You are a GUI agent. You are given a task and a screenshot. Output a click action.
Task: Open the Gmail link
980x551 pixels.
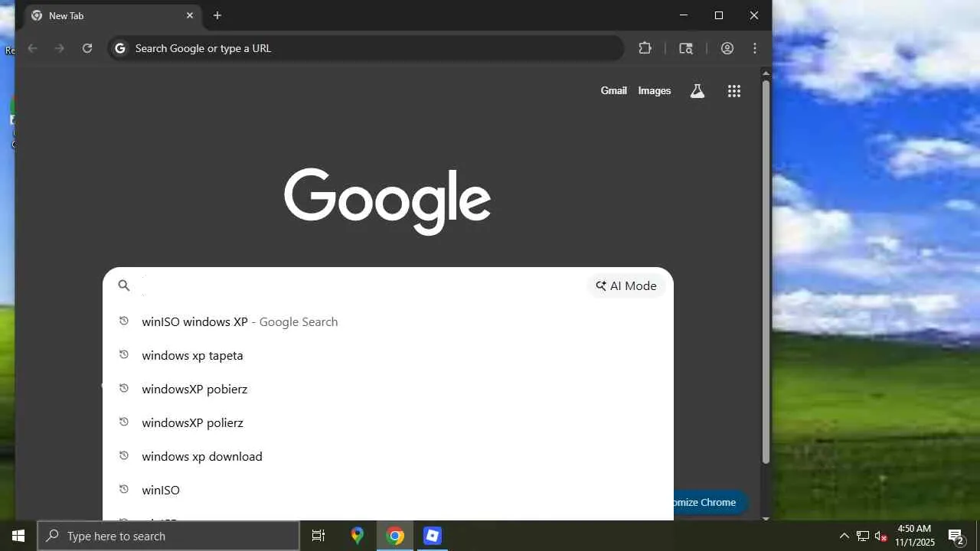click(x=614, y=91)
